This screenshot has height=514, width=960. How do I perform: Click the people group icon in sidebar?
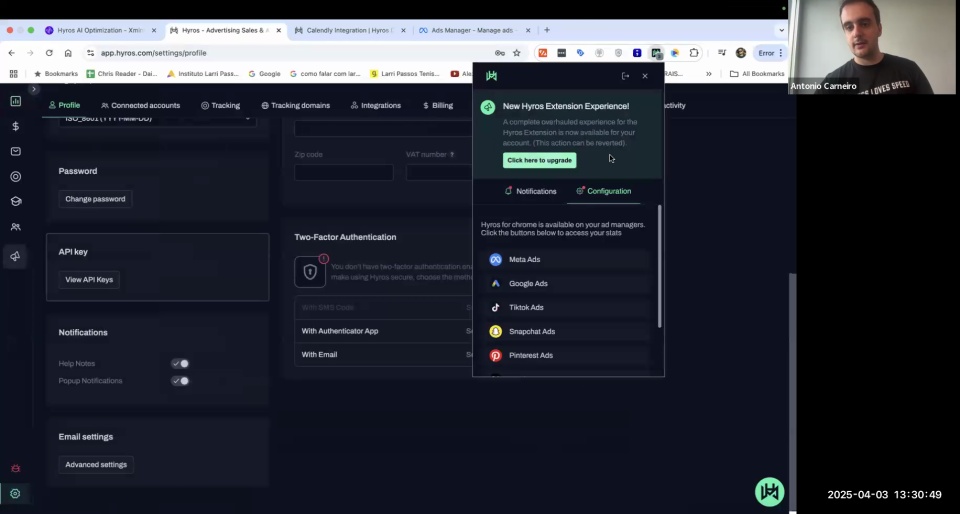pos(15,226)
